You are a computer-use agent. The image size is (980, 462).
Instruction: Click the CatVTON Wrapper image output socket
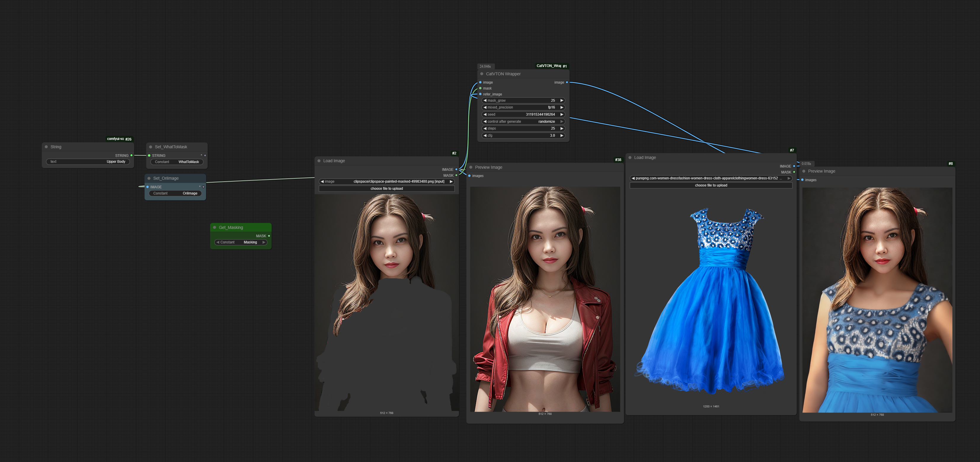click(x=567, y=82)
